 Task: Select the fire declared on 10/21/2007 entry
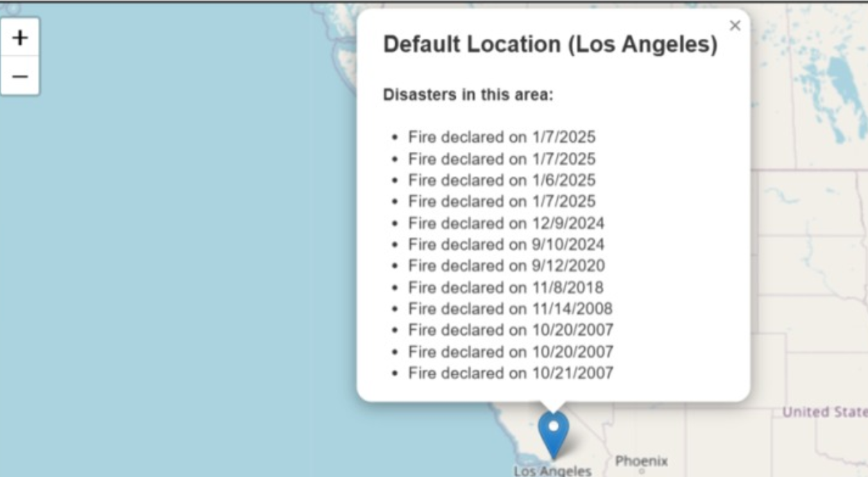point(510,373)
